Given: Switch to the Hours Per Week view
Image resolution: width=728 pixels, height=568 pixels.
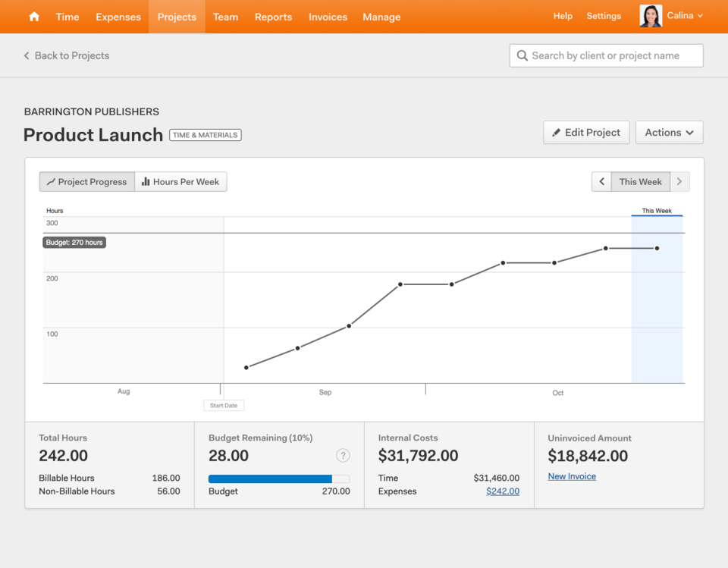Looking at the screenshot, I should point(180,181).
